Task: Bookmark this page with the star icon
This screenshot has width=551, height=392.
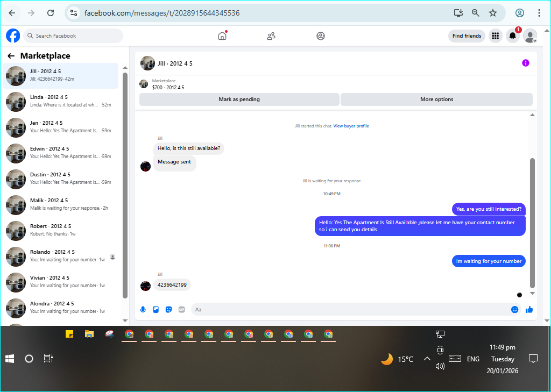Action: pyautogui.click(x=493, y=13)
